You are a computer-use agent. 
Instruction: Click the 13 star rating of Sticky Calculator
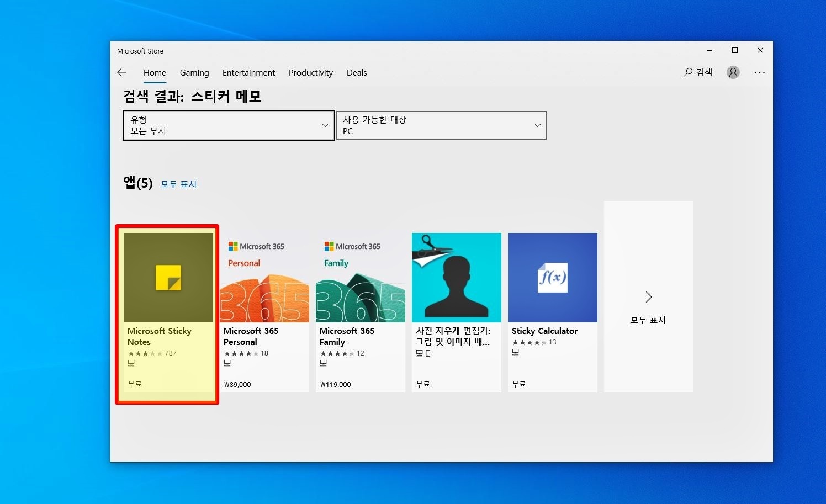pos(534,342)
